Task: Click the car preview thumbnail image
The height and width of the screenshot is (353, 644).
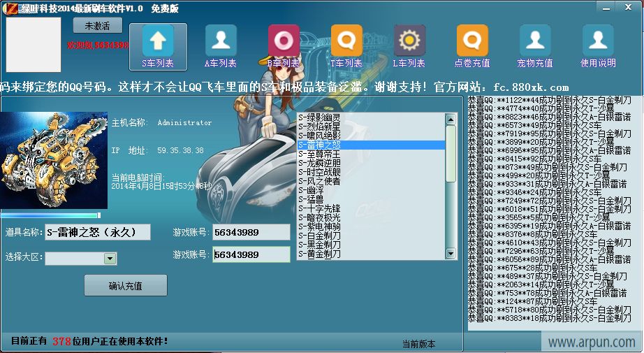Action: click(x=54, y=160)
